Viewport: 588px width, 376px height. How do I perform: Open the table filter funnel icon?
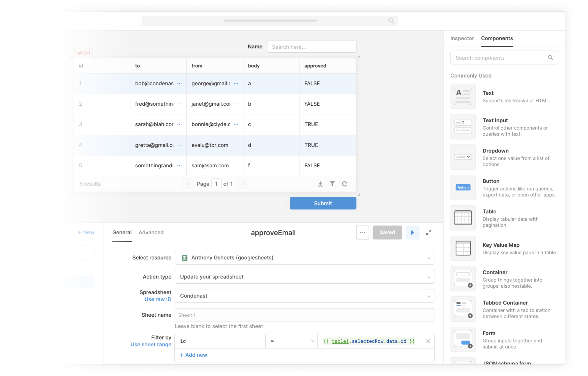(332, 184)
